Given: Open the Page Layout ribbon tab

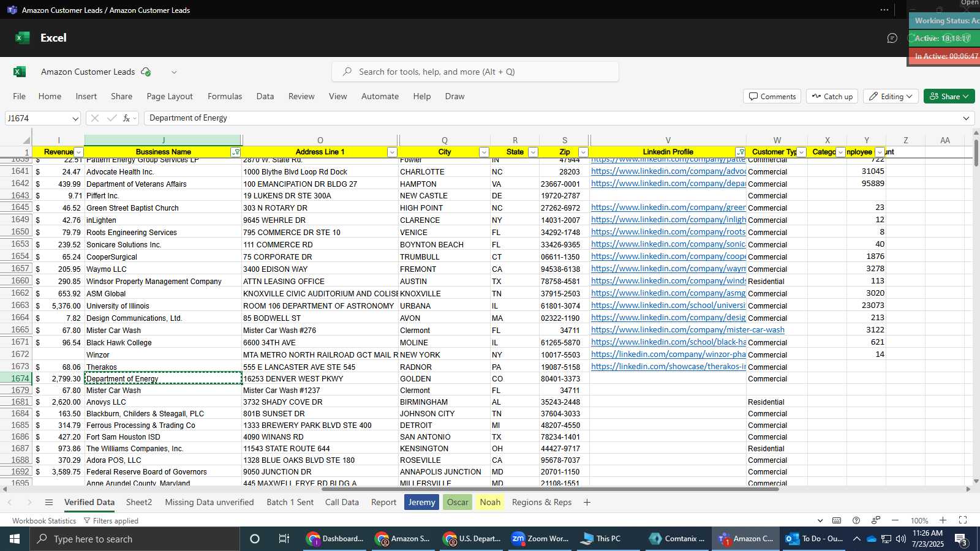Looking at the screenshot, I should pyautogui.click(x=170, y=96).
